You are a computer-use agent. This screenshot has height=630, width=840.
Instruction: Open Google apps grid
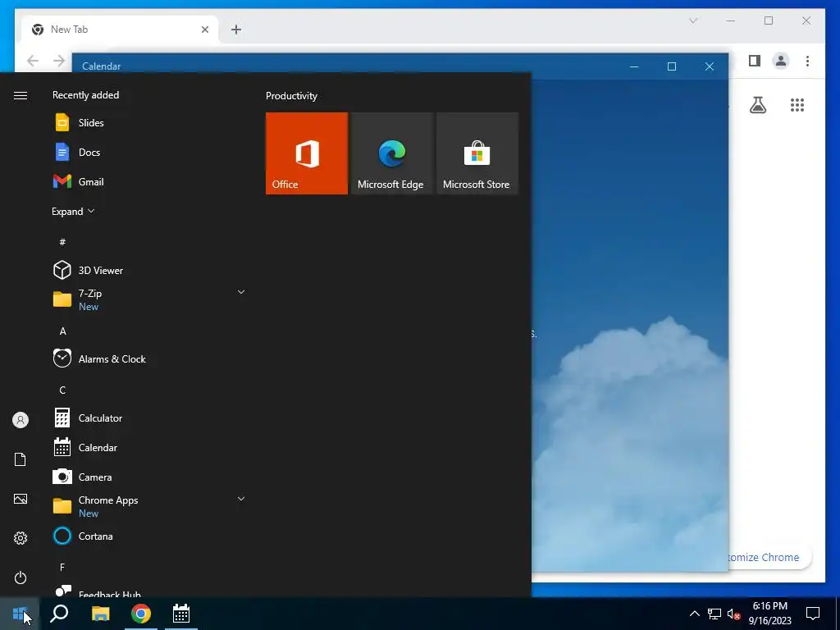(797, 105)
